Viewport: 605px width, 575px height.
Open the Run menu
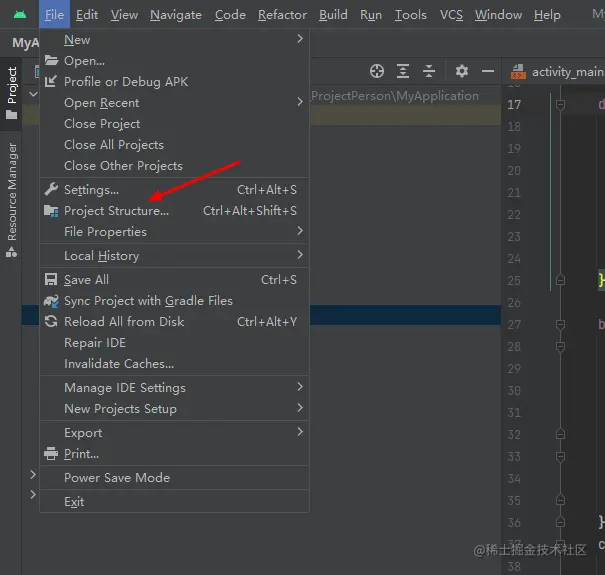pyautogui.click(x=371, y=15)
